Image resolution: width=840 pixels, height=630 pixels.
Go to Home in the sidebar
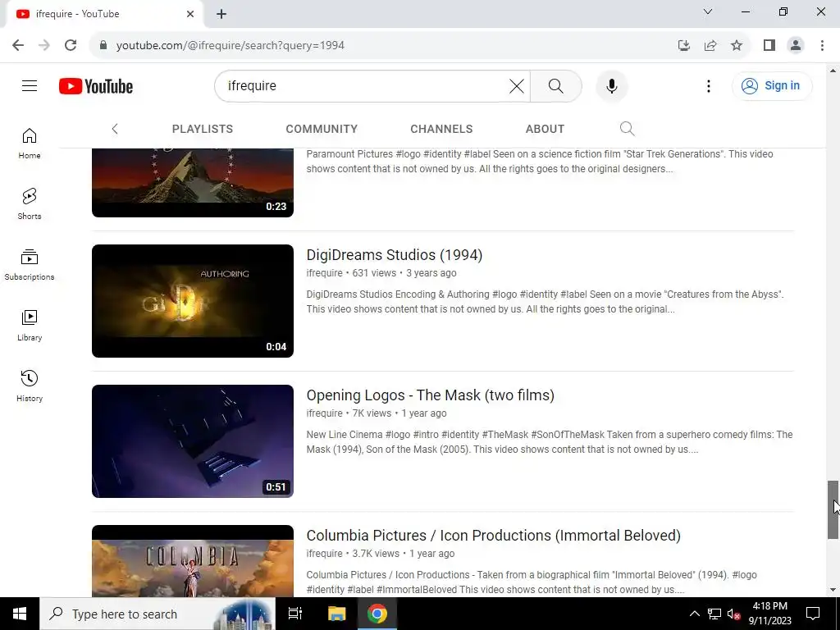pyautogui.click(x=30, y=144)
